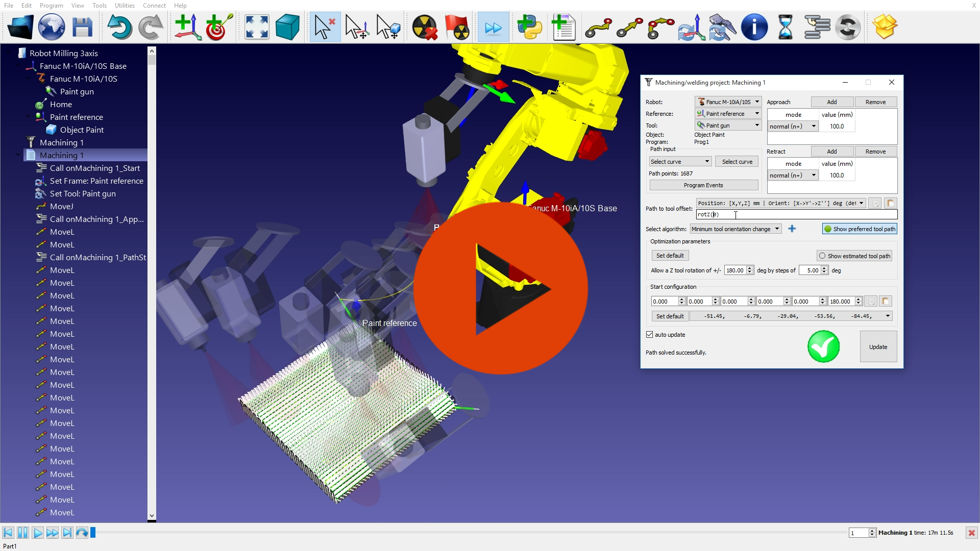Click the Undo icon in toolbar

(x=119, y=26)
